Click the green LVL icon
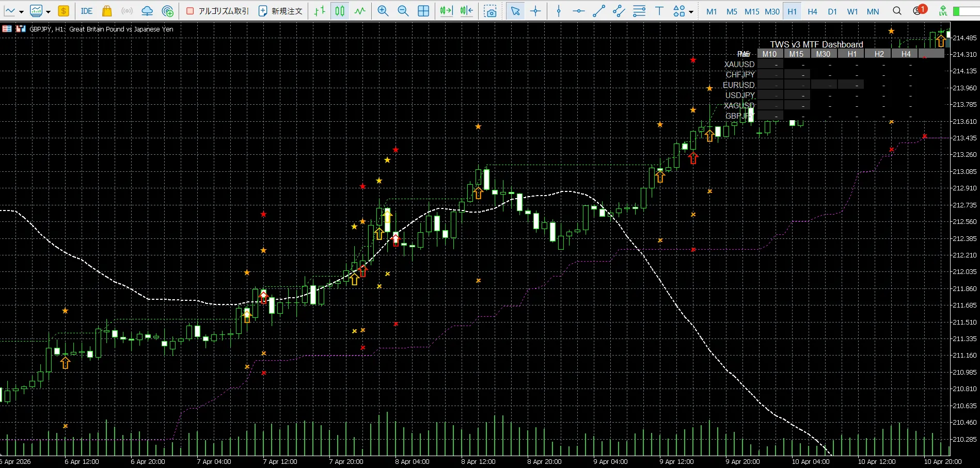Image resolution: width=980 pixels, height=468 pixels. tap(943, 11)
